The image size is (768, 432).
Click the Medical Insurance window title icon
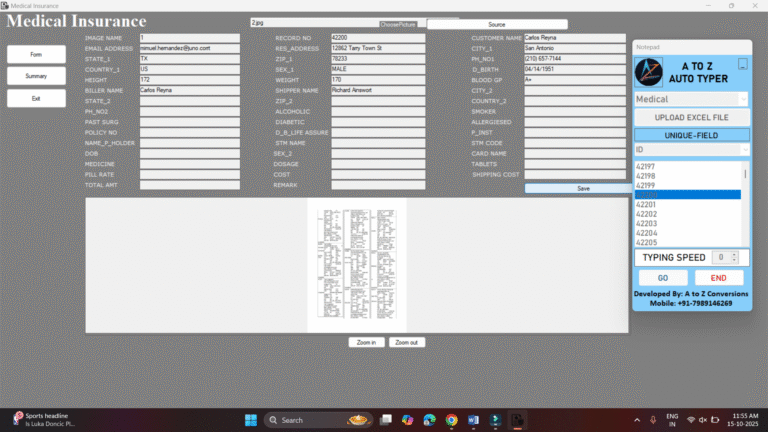pyautogui.click(x=5, y=5)
